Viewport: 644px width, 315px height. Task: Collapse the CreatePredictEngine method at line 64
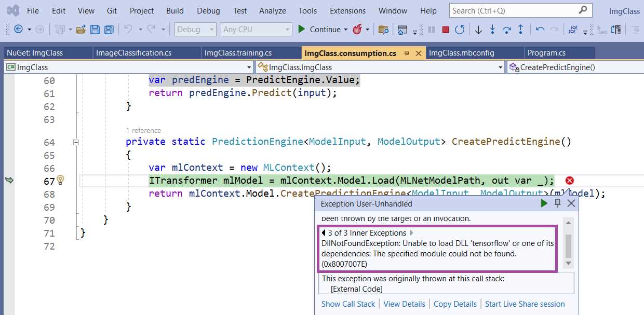[75, 141]
